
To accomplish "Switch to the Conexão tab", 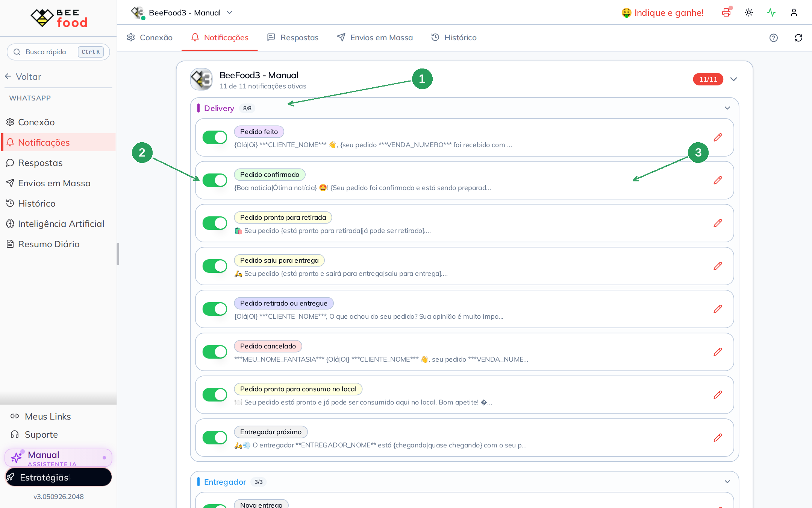I will point(150,38).
